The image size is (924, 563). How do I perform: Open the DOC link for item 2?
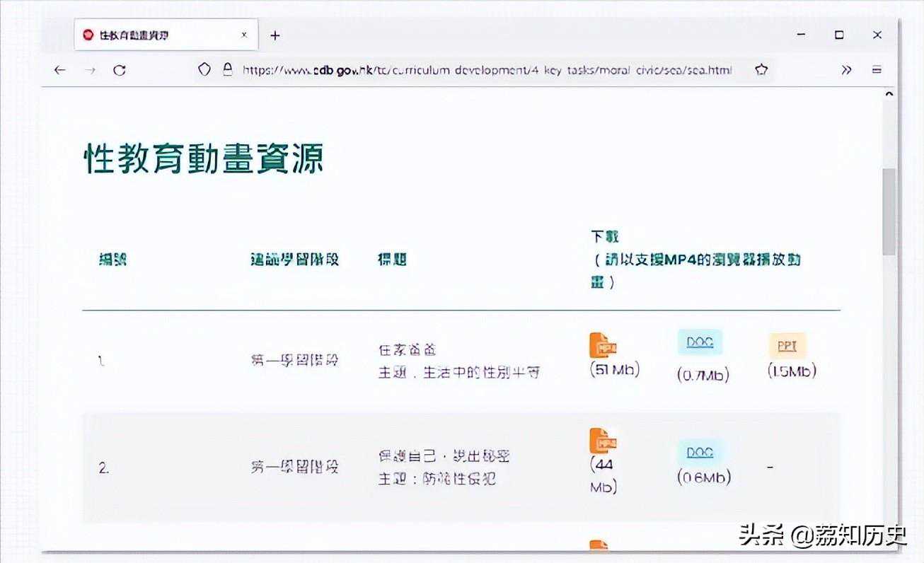700,453
